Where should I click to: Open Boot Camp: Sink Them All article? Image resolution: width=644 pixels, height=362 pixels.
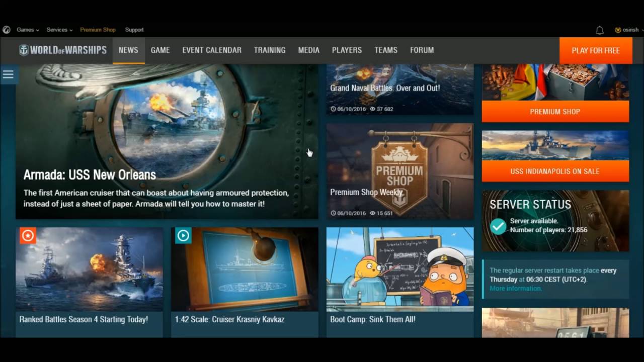click(373, 319)
